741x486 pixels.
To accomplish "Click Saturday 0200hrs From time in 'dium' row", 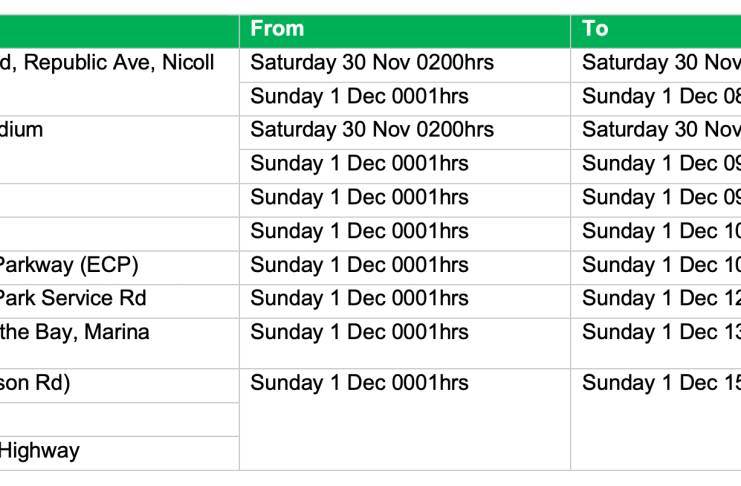I will click(x=371, y=129).
